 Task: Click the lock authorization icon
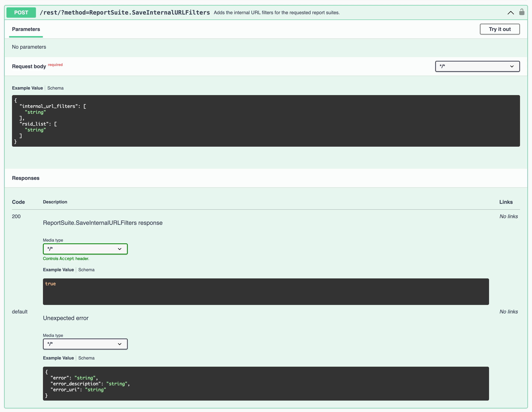521,12
